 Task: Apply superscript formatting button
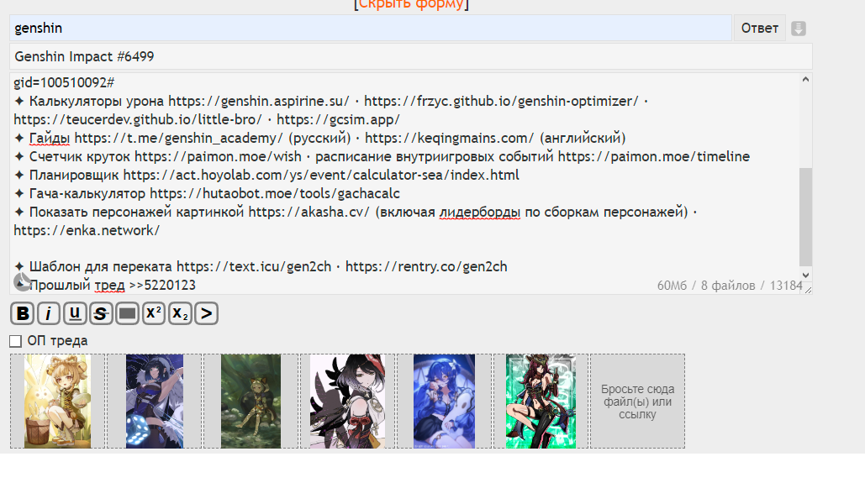153,313
